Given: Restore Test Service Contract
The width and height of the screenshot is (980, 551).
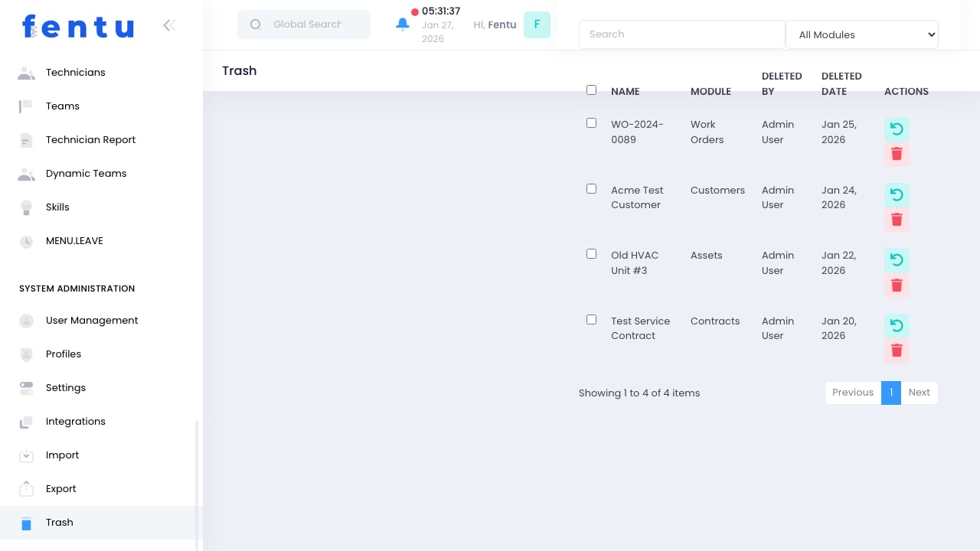Looking at the screenshot, I should coord(897,326).
